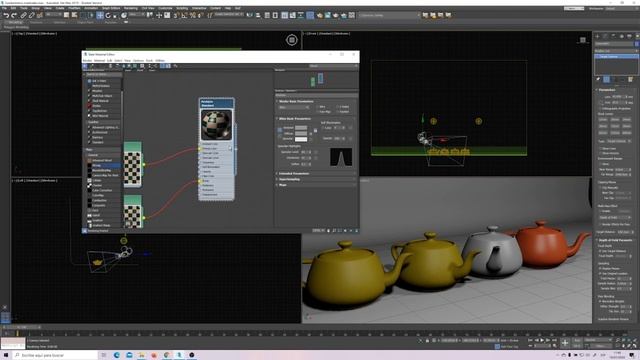Image resolution: width=640 pixels, height=360 pixels.
Task: Activate the Select and Move tool
Action: [100, 16]
